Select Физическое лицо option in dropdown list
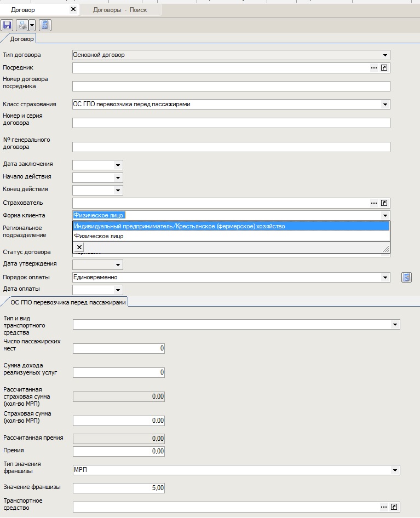The height and width of the screenshot is (518, 420). pyautogui.click(x=99, y=236)
